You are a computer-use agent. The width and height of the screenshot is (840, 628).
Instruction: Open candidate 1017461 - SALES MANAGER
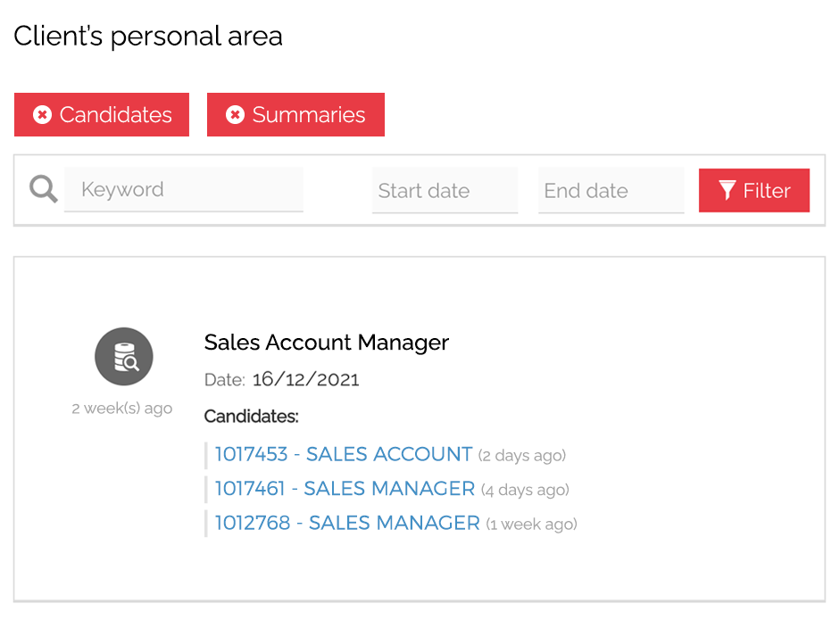pos(345,489)
